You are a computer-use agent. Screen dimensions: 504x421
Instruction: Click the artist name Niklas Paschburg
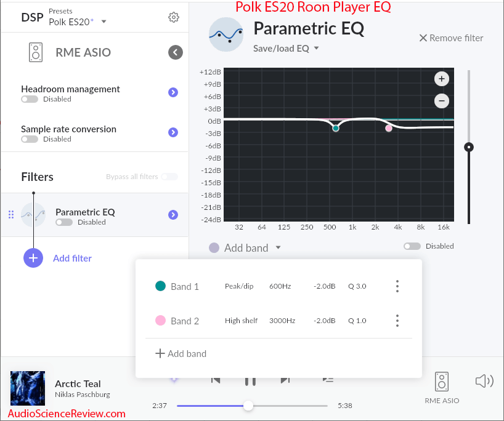83,395
